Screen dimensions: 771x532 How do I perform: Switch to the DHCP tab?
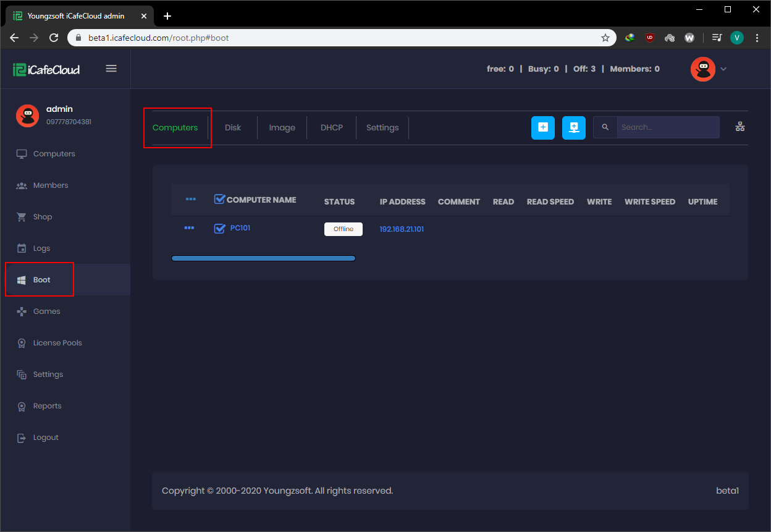coord(331,128)
